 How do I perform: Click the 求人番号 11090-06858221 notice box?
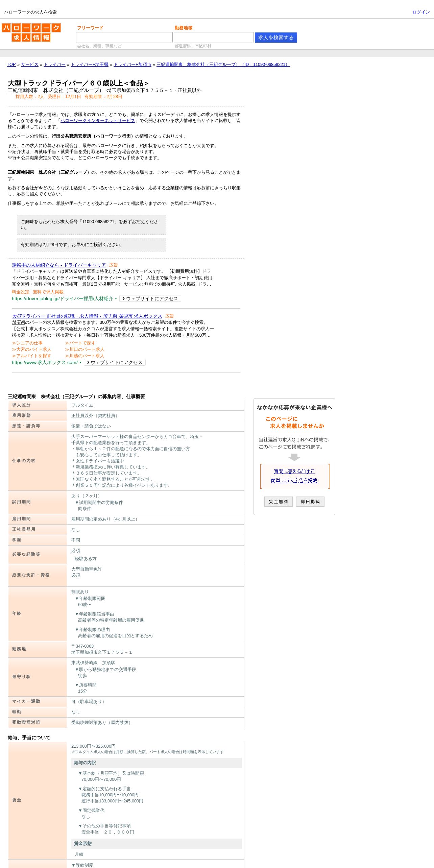pos(92,225)
